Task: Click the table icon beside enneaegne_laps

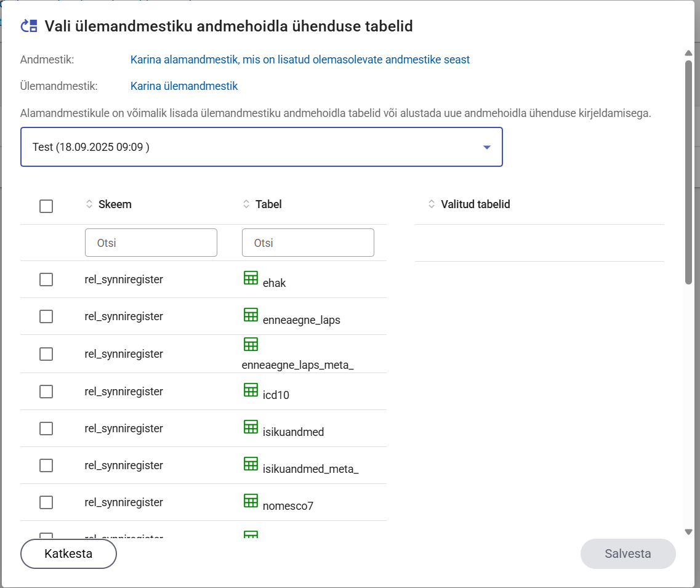Action: [x=251, y=315]
